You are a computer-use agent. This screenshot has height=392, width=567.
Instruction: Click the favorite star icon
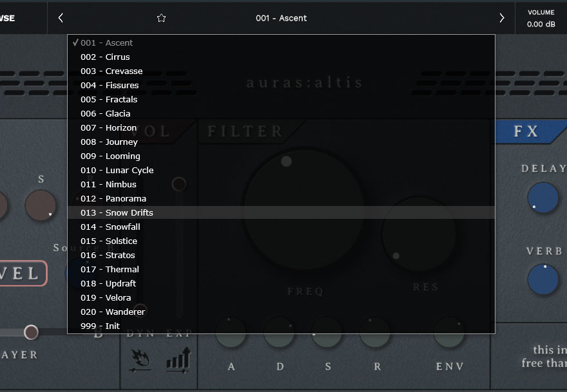161,18
